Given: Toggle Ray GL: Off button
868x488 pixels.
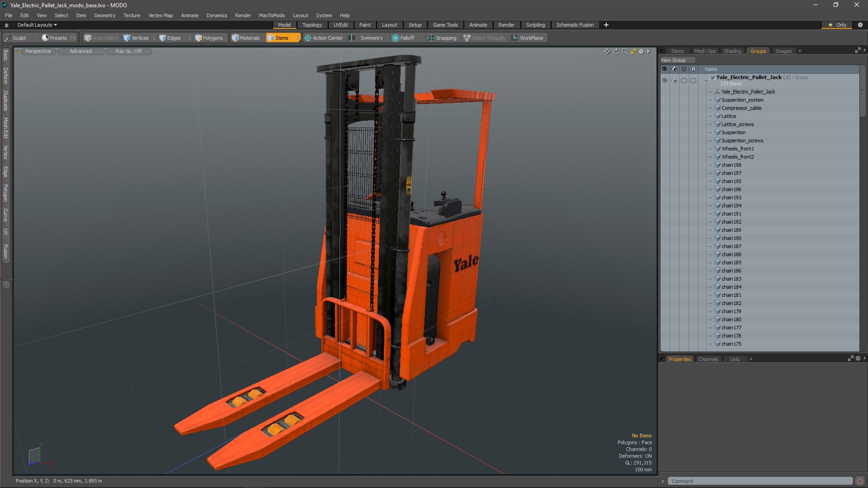Looking at the screenshot, I should (x=128, y=52).
